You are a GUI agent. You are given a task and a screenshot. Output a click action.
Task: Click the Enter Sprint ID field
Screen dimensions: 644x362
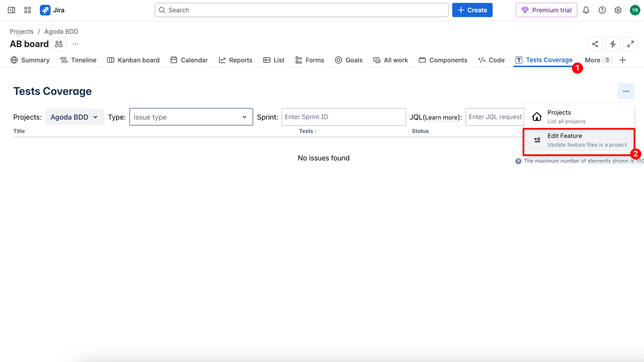click(344, 117)
